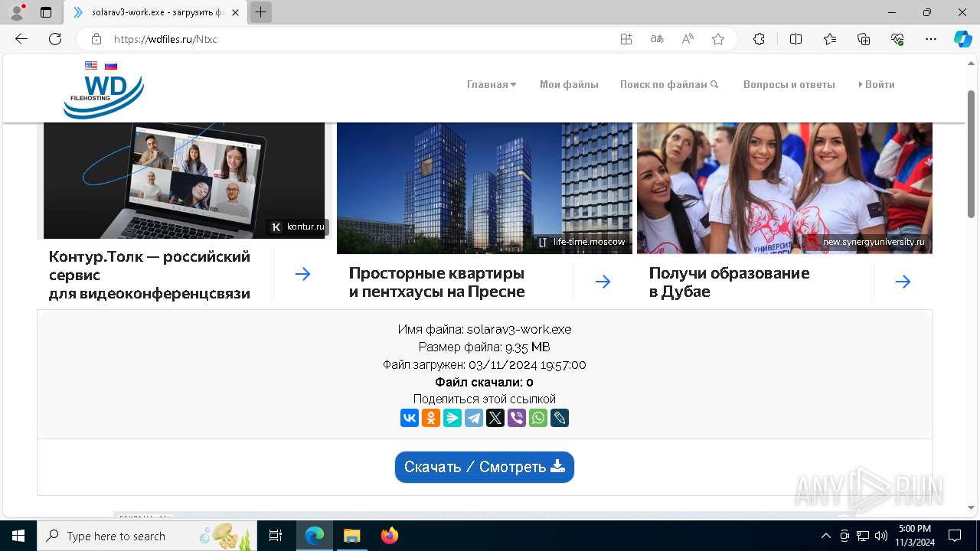This screenshot has height=551, width=980.
Task: Expand the Главная dropdown menu
Action: click(x=492, y=85)
